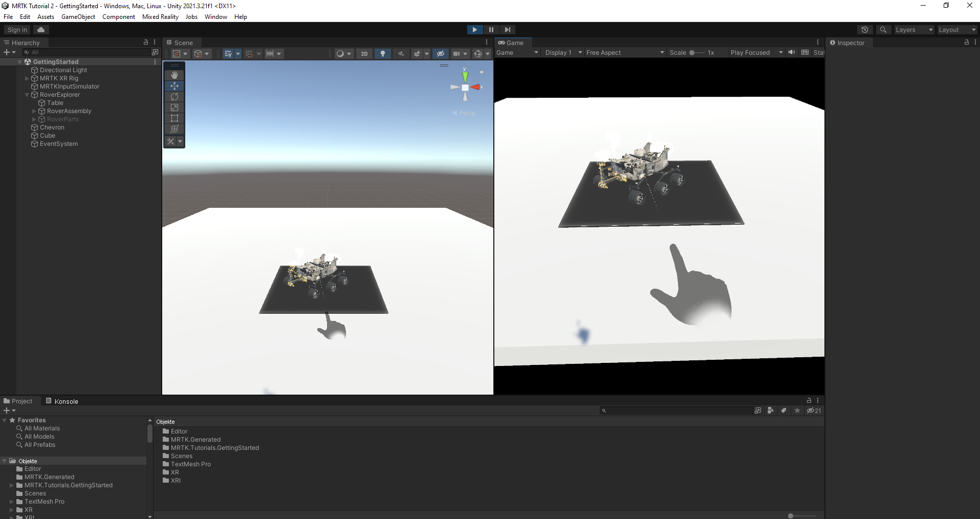Select the Rect Transform tool

(x=174, y=118)
